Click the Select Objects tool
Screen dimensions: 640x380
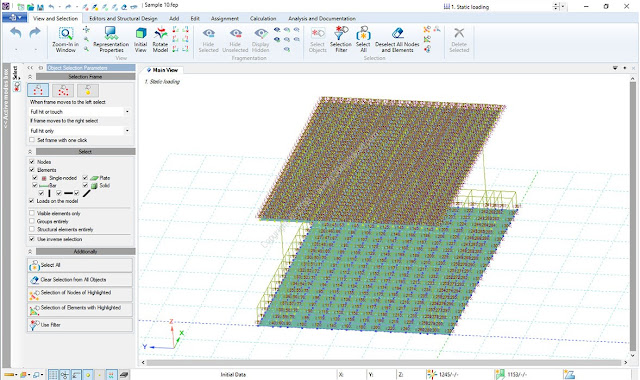pos(318,40)
